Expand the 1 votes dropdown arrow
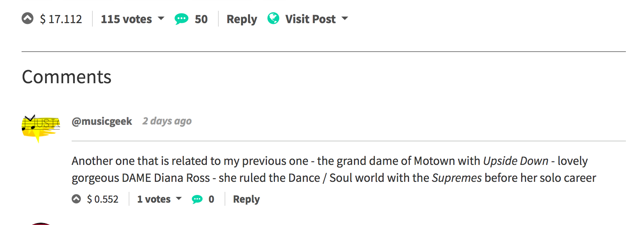644x225 pixels. pos(179,199)
